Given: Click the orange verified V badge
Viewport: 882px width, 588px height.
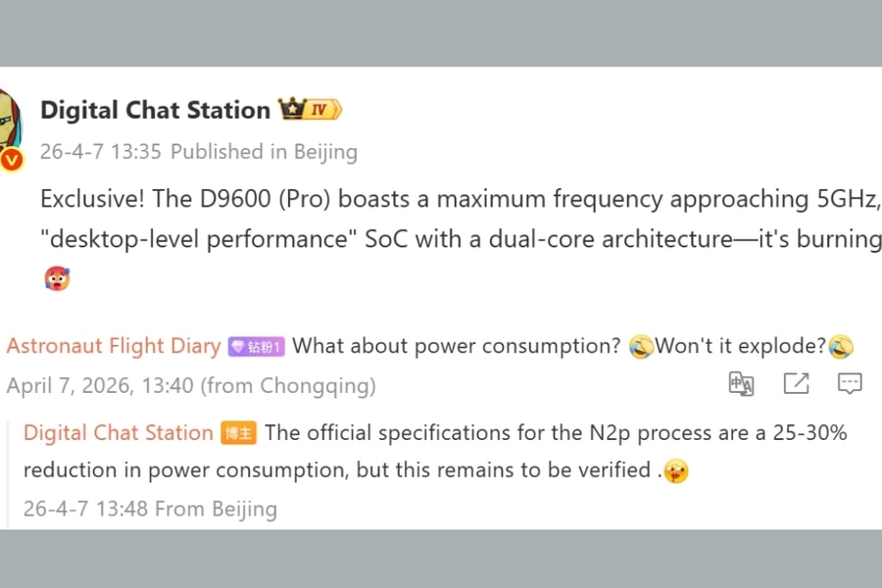Looking at the screenshot, I should click(x=12, y=160).
